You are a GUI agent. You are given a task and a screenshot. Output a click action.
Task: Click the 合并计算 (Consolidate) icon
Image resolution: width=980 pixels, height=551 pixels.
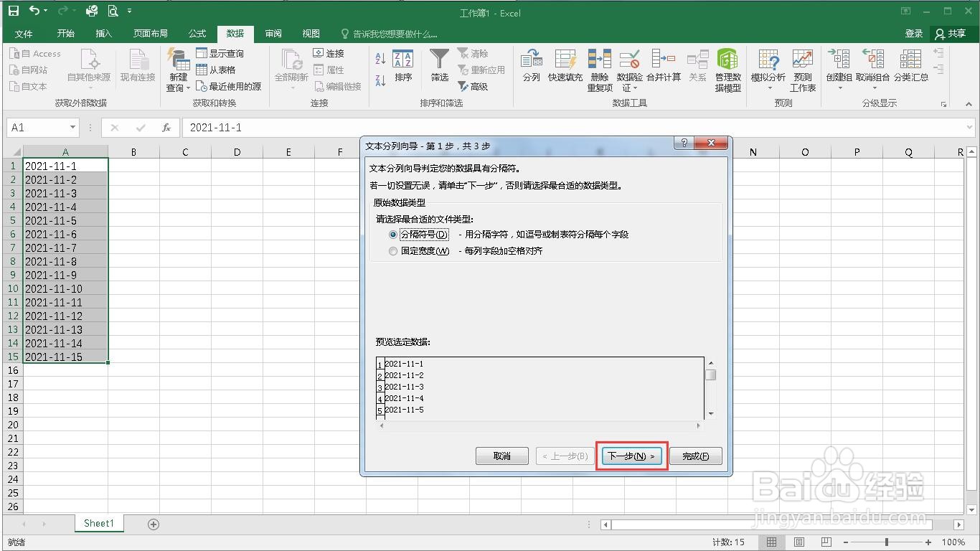point(664,68)
